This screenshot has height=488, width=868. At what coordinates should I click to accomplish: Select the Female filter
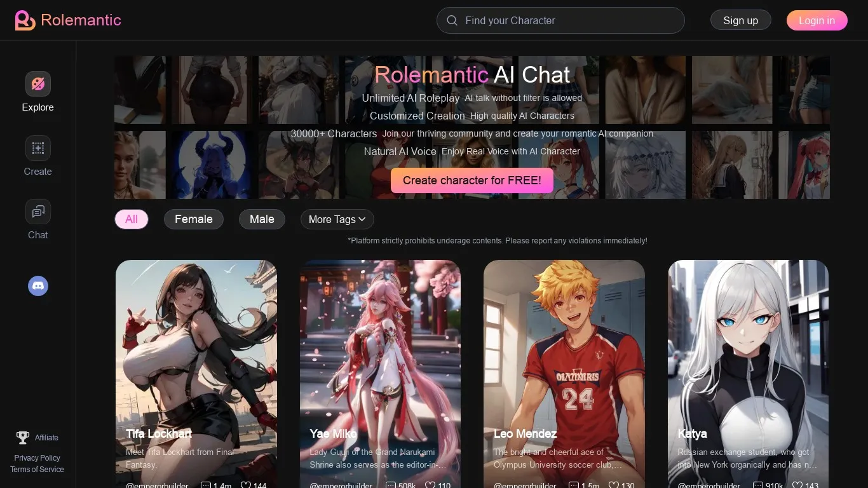pos(193,219)
